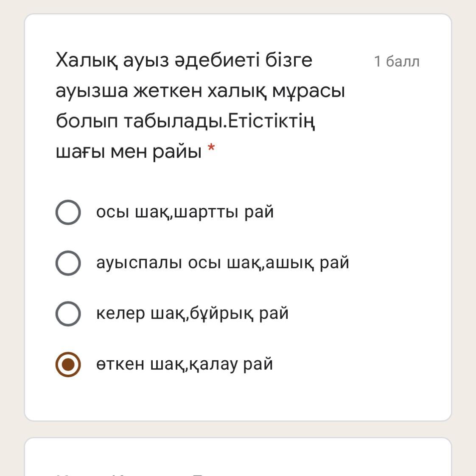Click the "ауыспалы осы шақ,ашық рай" label text
The image size is (476, 476).
(x=222, y=263)
